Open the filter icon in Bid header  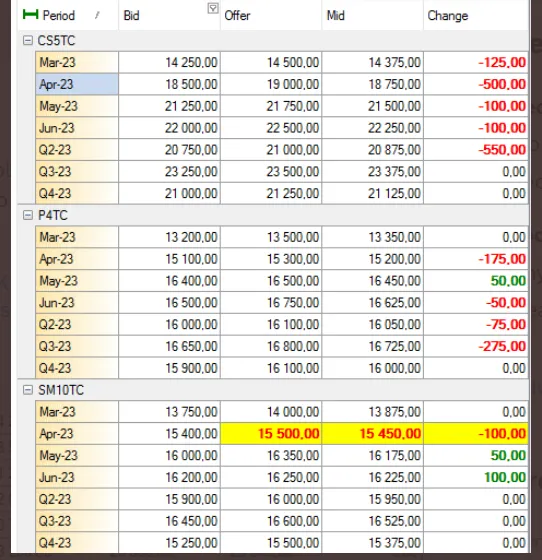213,8
